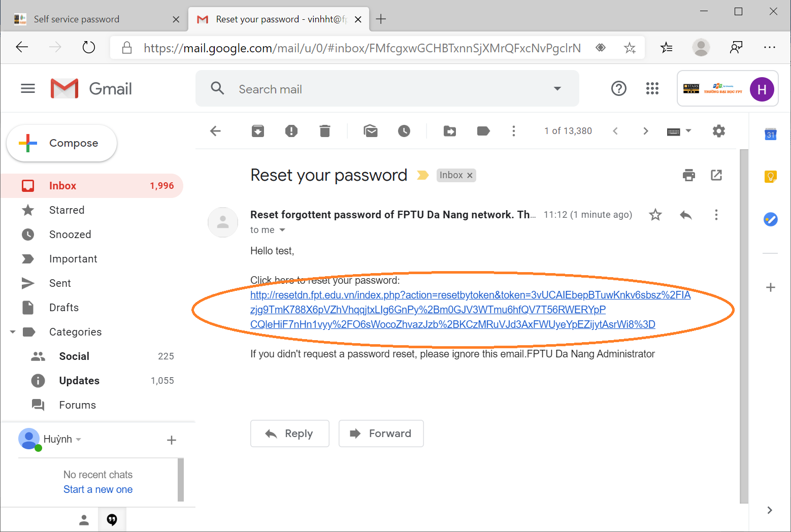Star the Reset forgotten password message
The height and width of the screenshot is (532, 791).
[x=655, y=215]
